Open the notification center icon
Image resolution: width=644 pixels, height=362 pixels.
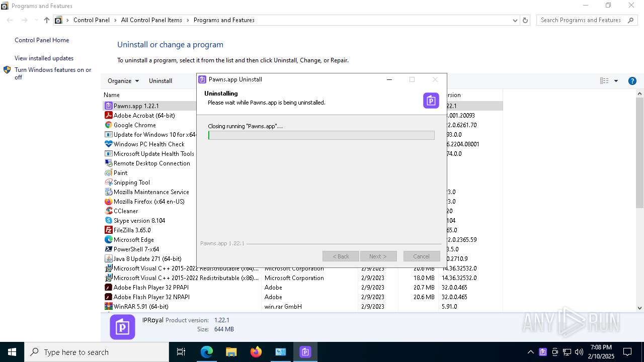point(627,352)
